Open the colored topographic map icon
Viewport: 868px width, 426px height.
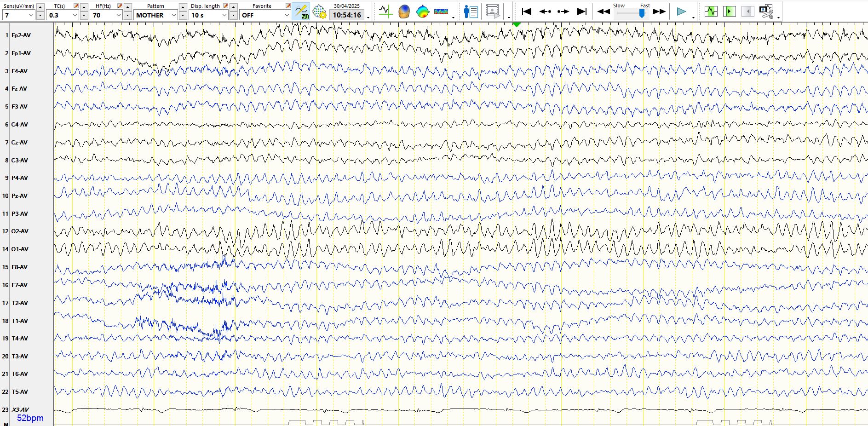[422, 12]
